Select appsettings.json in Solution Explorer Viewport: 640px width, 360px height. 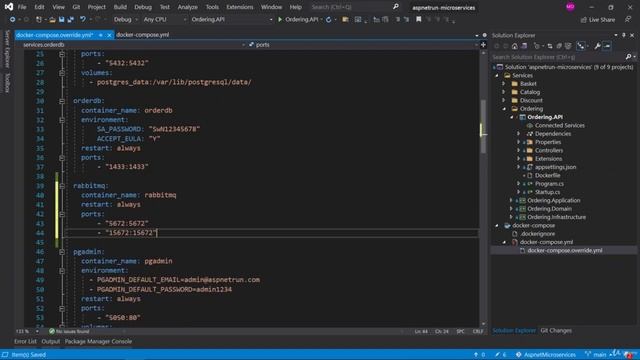(556, 167)
